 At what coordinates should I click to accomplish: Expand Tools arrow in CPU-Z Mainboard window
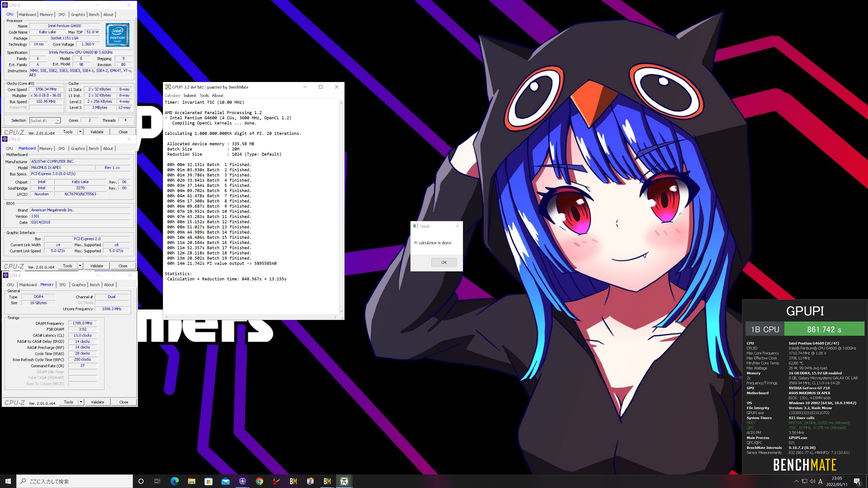coord(80,266)
